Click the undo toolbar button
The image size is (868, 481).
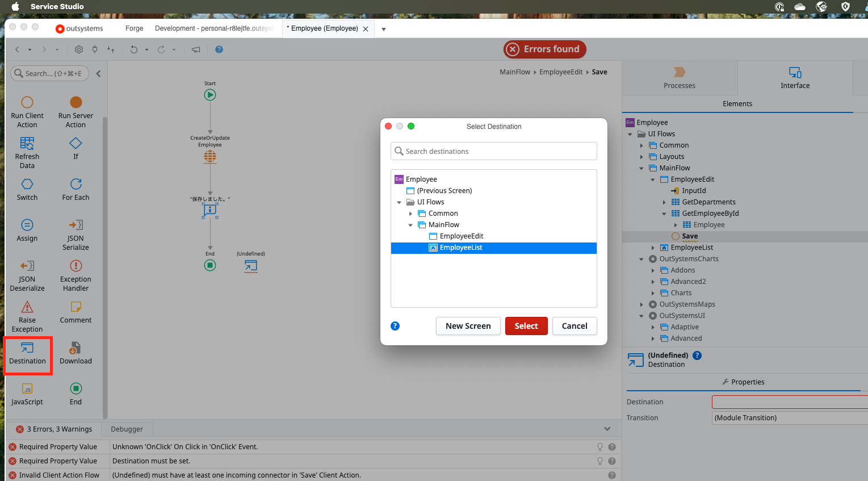pyautogui.click(x=134, y=49)
